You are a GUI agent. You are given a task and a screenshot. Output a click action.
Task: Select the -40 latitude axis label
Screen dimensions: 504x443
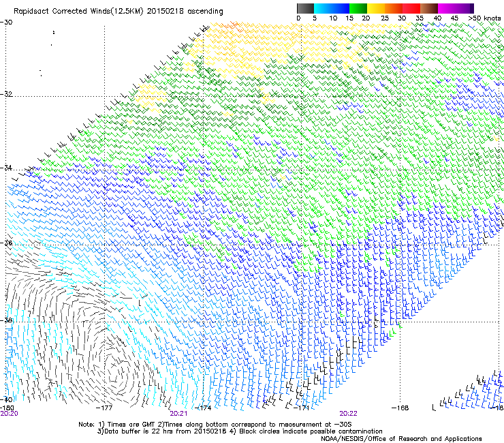click(x=6, y=399)
